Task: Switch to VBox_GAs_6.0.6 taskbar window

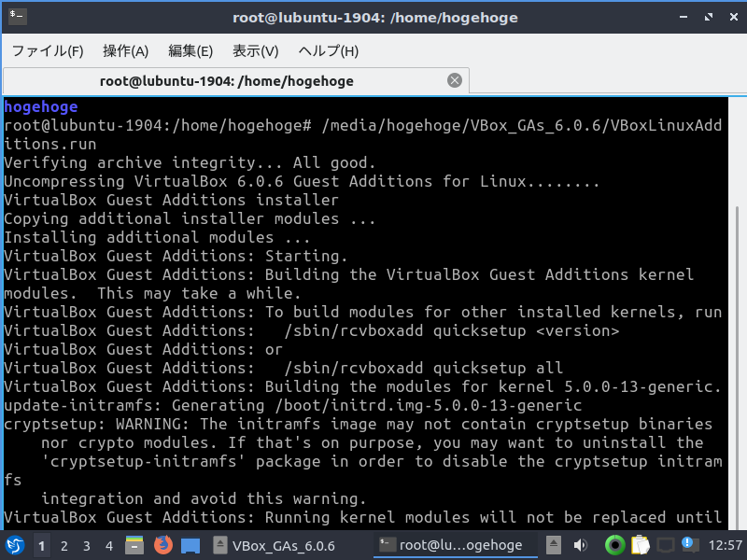Action: [275, 546]
